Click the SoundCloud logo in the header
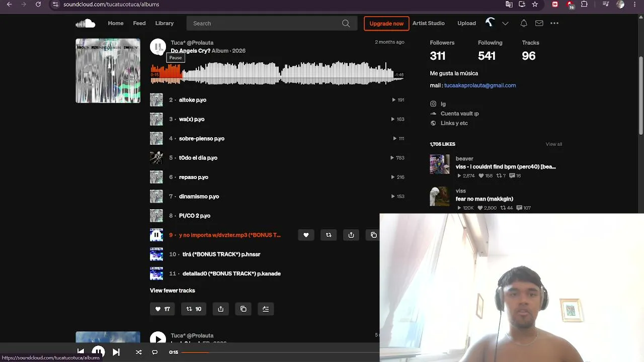The height and width of the screenshot is (362, 644). tap(85, 23)
